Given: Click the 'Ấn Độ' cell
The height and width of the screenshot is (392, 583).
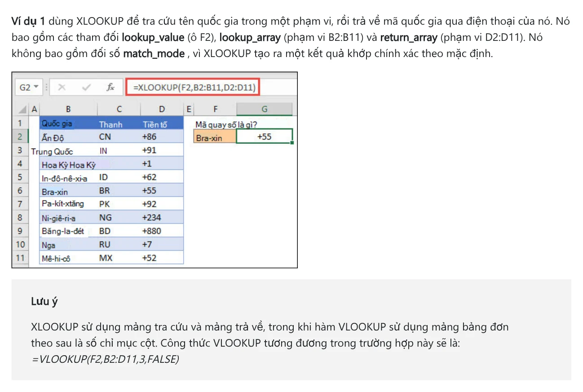Looking at the screenshot, I should coord(68,137).
